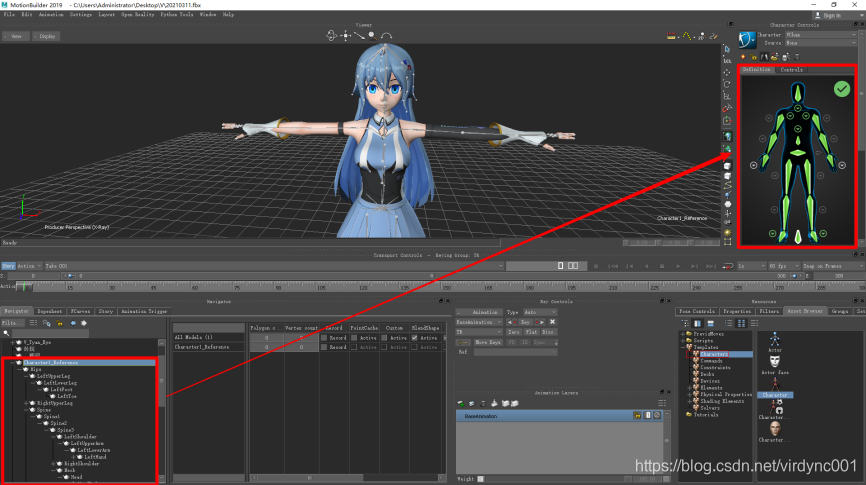Screen dimensions: 866x485
Task: Click the magnet snap icon in viewer toolbar
Action: point(727,108)
